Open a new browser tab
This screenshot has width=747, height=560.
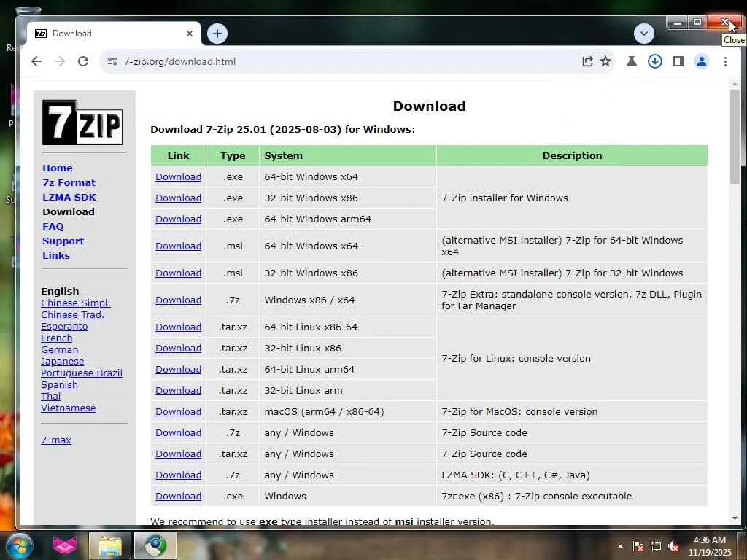pyautogui.click(x=217, y=34)
